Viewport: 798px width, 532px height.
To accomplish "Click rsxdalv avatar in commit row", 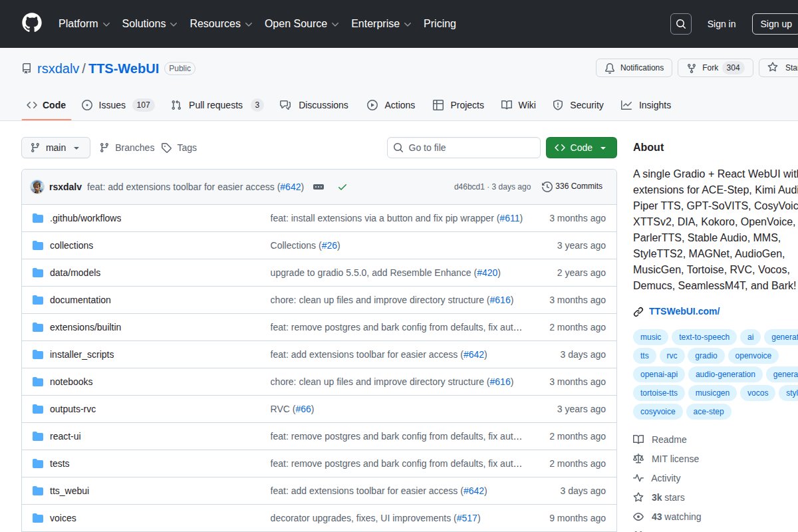I will click(37, 187).
